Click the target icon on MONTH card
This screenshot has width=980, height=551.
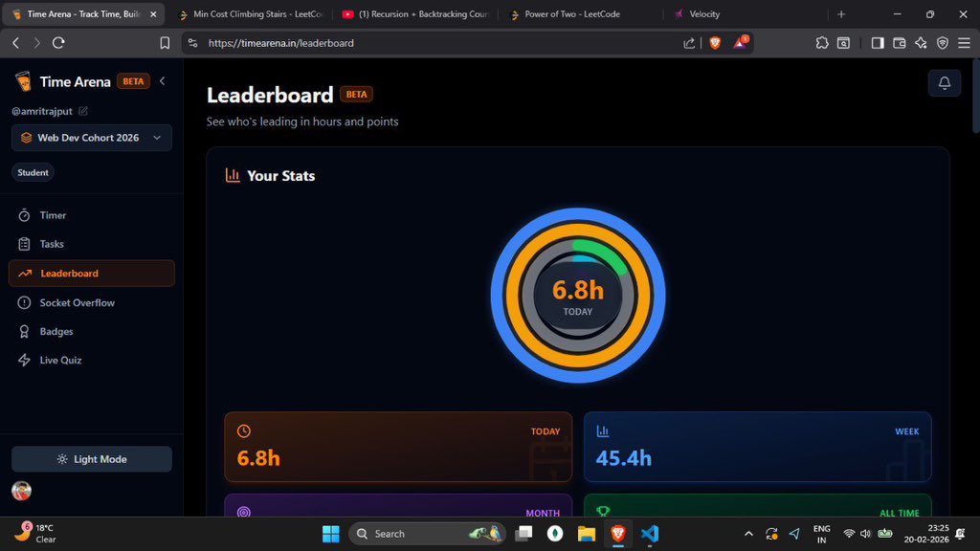tap(244, 513)
